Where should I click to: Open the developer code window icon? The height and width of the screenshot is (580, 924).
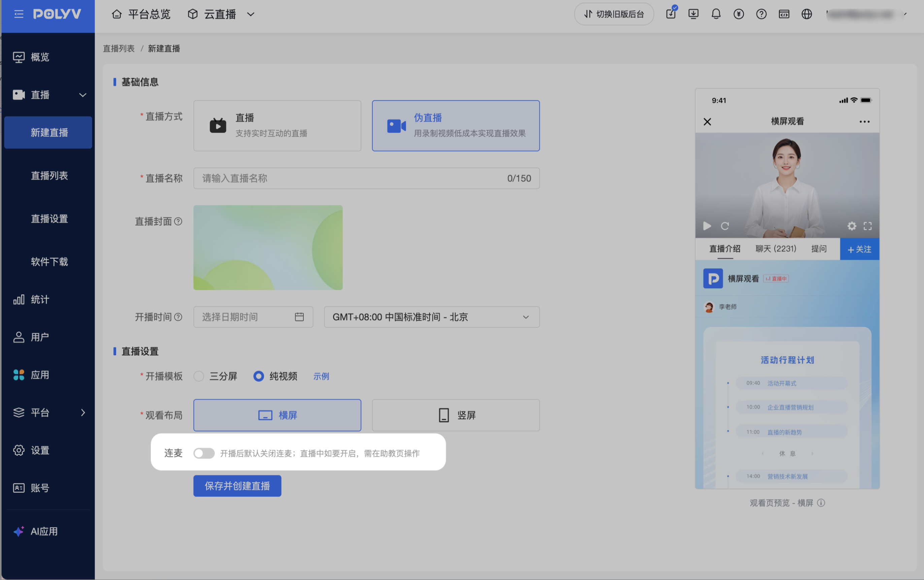click(x=784, y=14)
